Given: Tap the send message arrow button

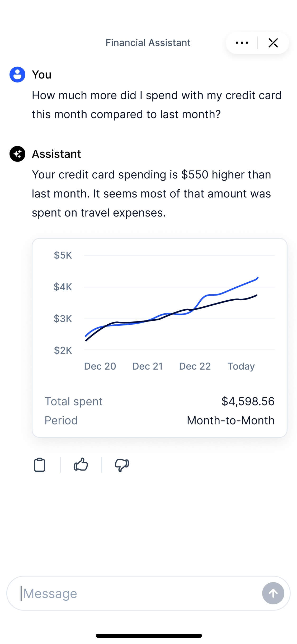Looking at the screenshot, I should (273, 593).
